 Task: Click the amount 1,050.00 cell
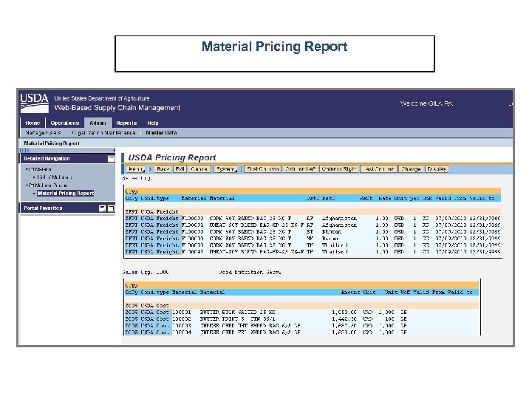tap(344, 312)
